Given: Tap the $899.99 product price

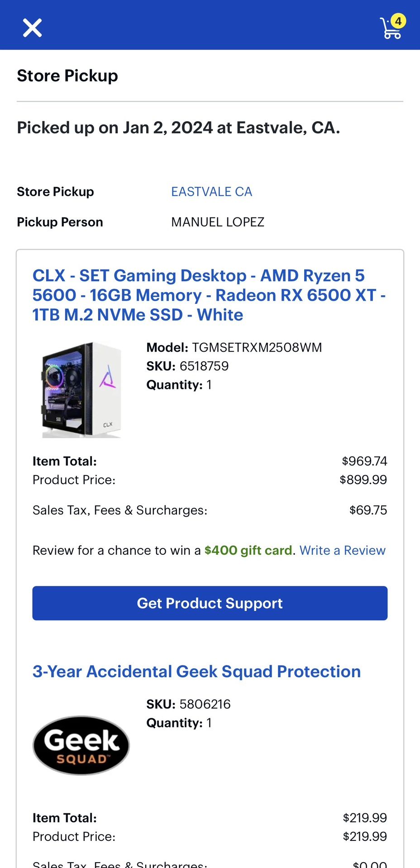Looking at the screenshot, I should [363, 480].
